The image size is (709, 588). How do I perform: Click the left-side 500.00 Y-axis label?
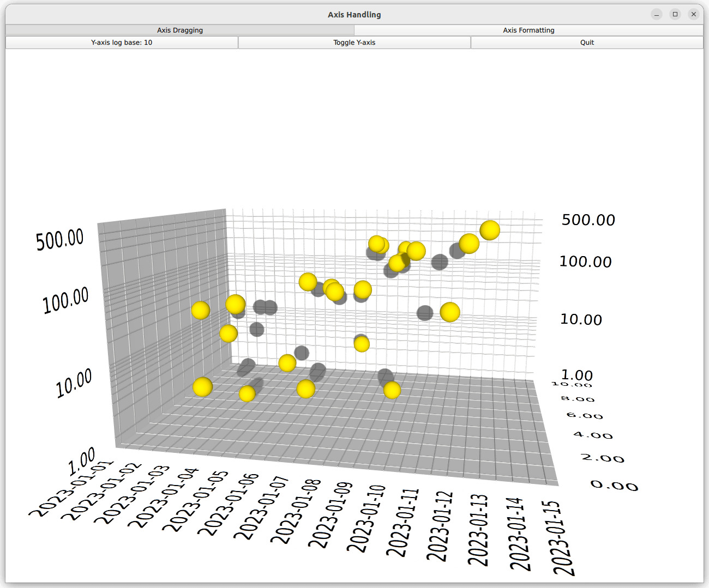coord(60,240)
